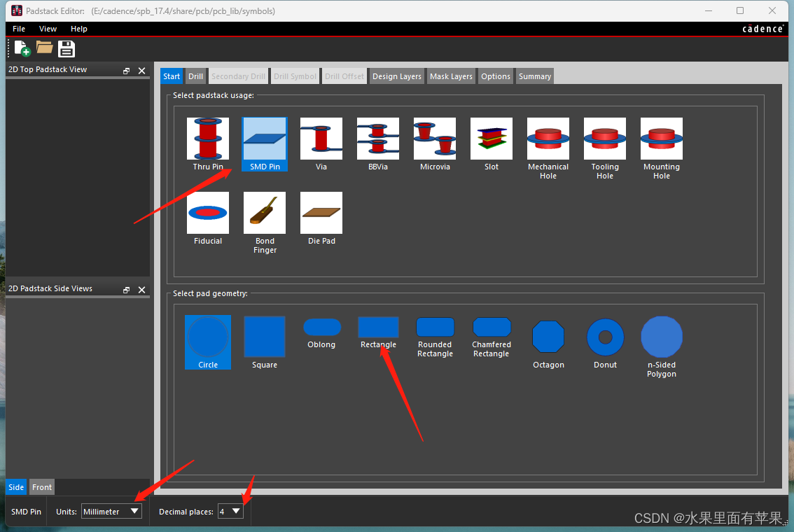794x532 pixels.
Task: Select the Thru Pin padstack usage
Action: pyautogui.click(x=208, y=143)
